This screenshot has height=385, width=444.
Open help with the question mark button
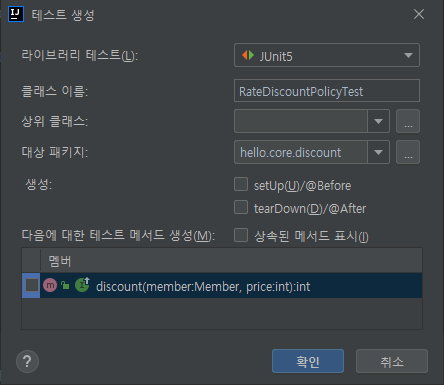pos(27,361)
